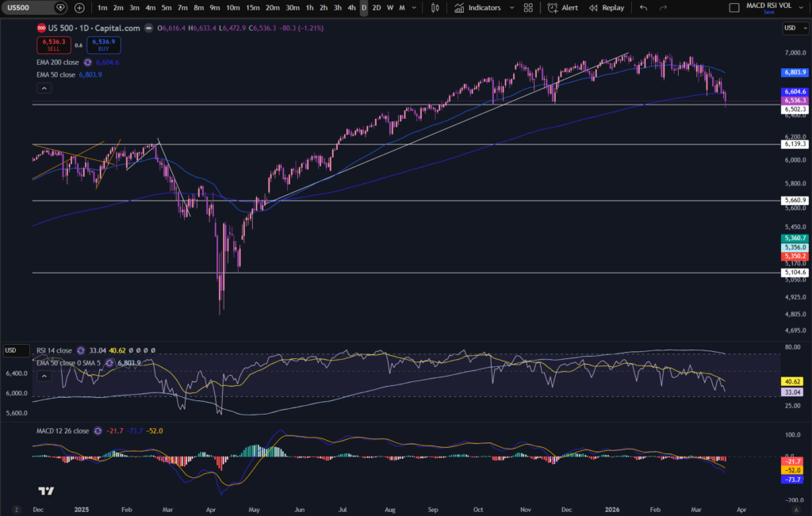Switch to the 4h timeframe

click(x=351, y=8)
